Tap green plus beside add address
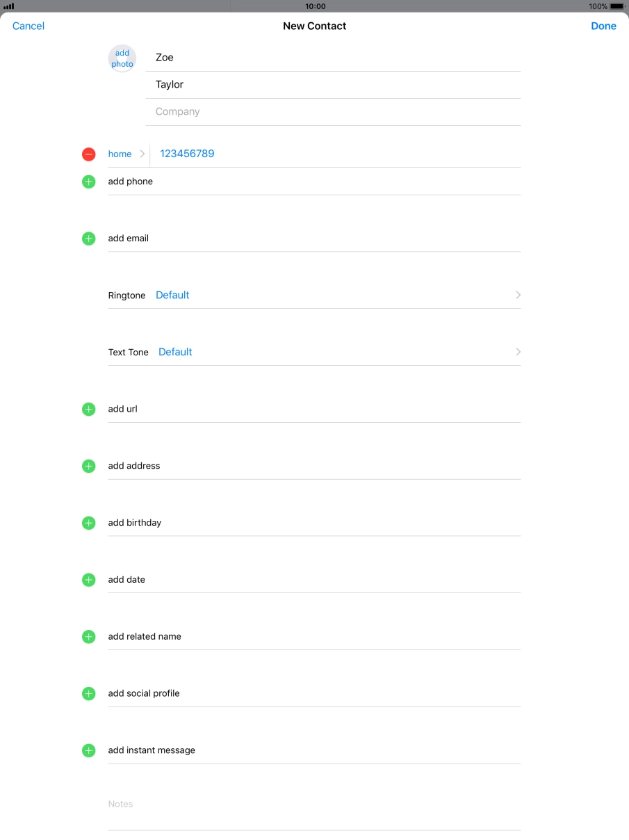Viewport: 629px width, 840px height. 89,466
